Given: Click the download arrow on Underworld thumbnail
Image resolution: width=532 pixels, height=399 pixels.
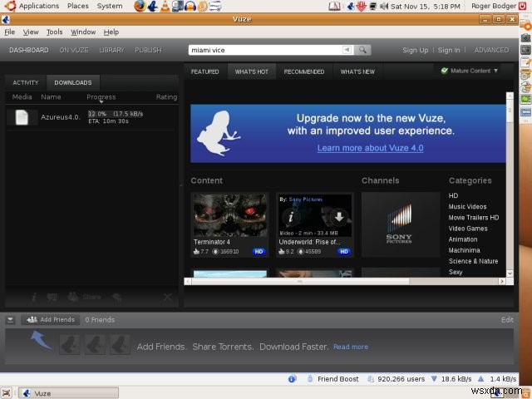Looking at the screenshot, I should (339, 218).
